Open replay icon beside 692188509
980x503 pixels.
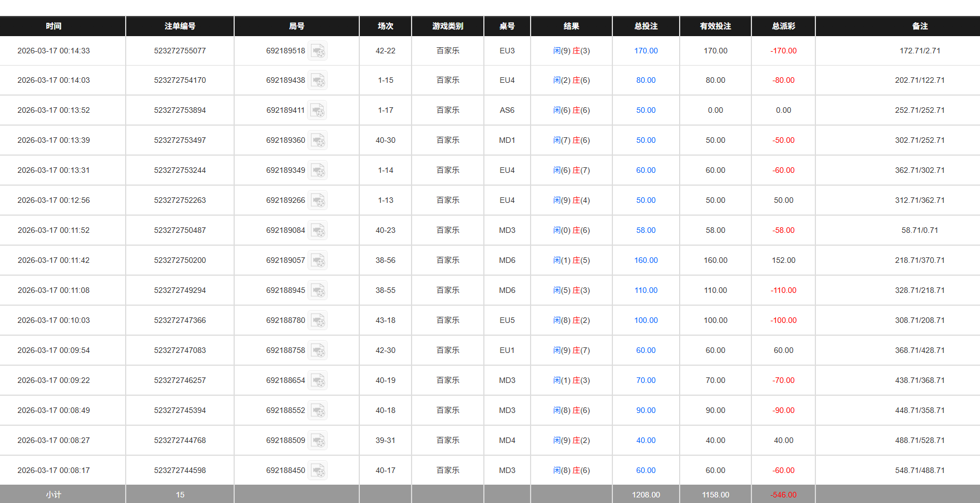pyautogui.click(x=318, y=440)
